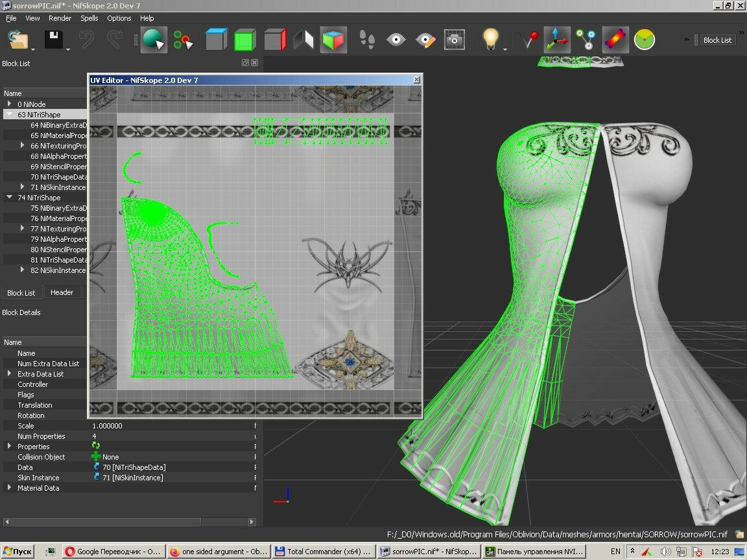
Task: Collapse the 74 NiTriShape tree node
Action: click(x=9, y=196)
